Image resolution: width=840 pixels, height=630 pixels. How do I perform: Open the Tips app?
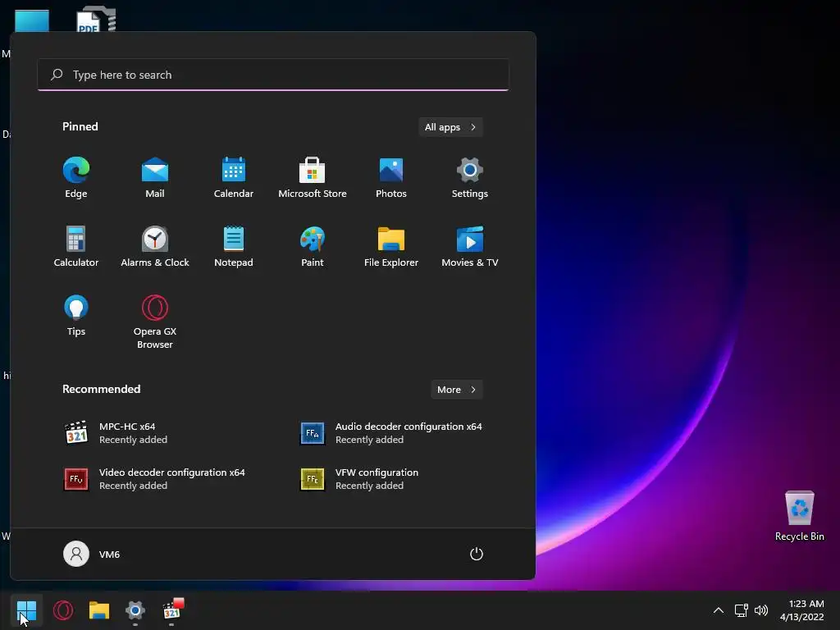coord(76,316)
